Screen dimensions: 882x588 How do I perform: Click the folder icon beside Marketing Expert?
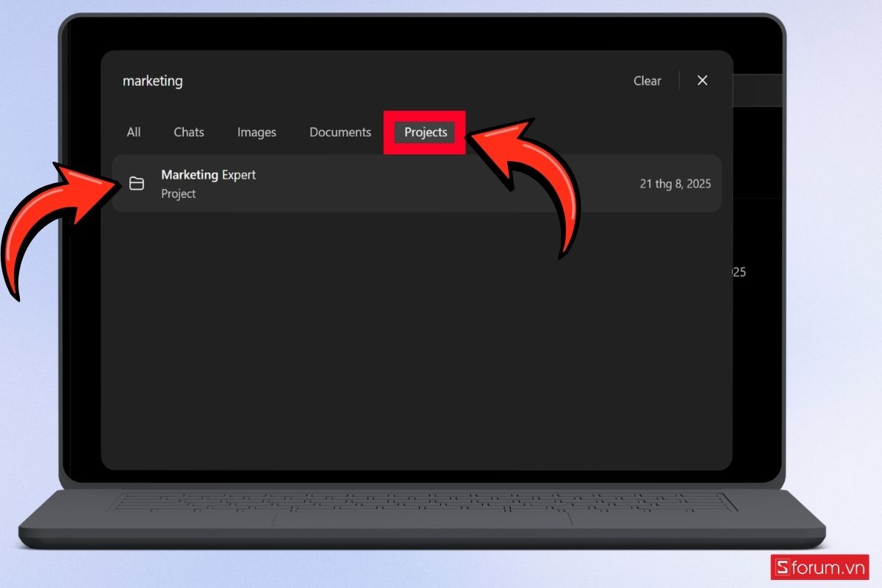[137, 184]
